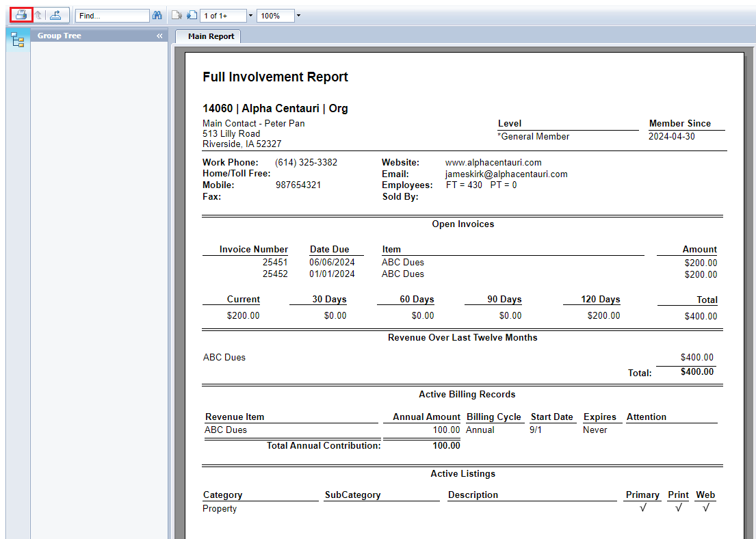This screenshot has width=756, height=539.
Task: Click the go up arrow icon
Action: (38, 15)
